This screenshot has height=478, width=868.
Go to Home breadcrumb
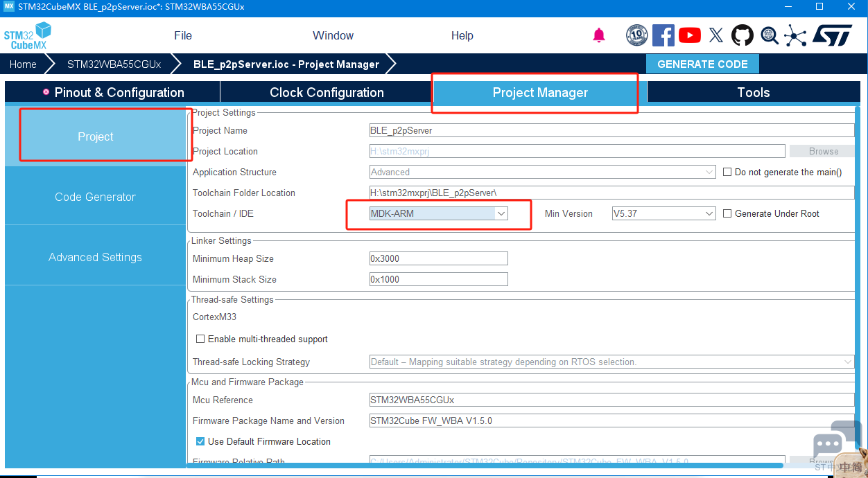point(23,64)
